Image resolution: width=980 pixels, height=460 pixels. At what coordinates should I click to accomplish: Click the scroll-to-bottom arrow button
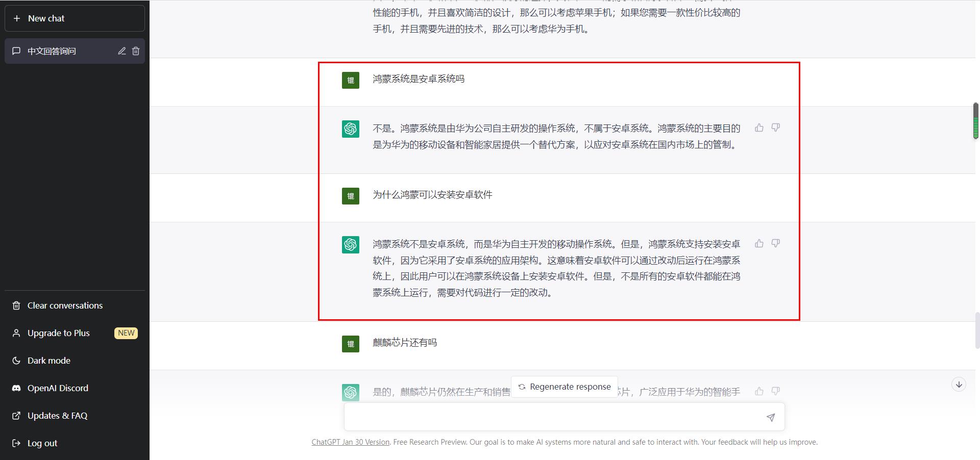pos(959,385)
